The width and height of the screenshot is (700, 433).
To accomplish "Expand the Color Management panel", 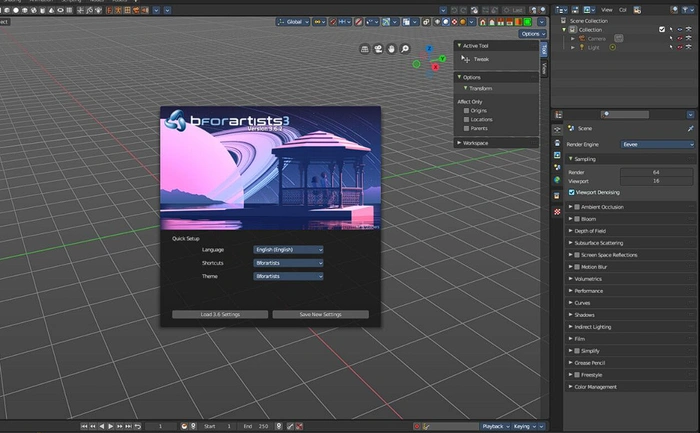I will [629, 387].
